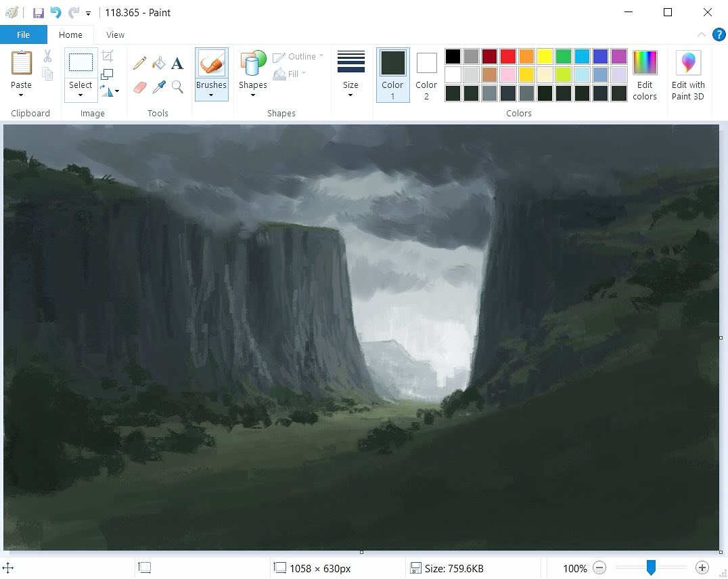Open Edit with Paint 3D
This screenshot has height=579, width=728.
pyautogui.click(x=688, y=74)
